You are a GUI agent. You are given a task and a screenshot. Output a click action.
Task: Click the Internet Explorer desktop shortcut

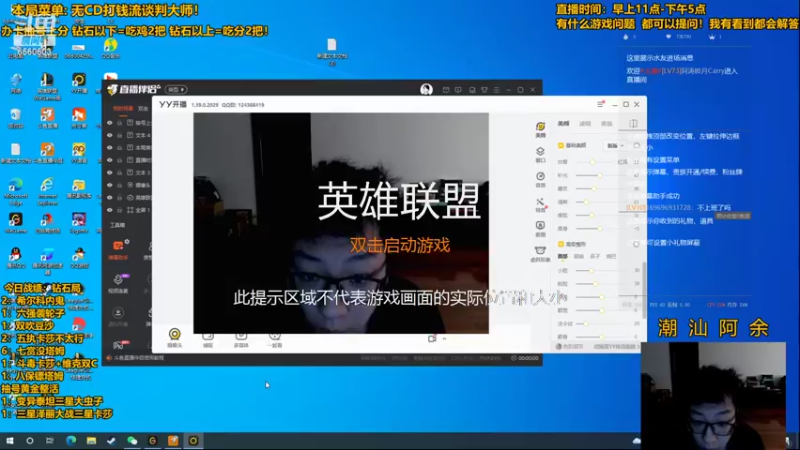[47, 191]
